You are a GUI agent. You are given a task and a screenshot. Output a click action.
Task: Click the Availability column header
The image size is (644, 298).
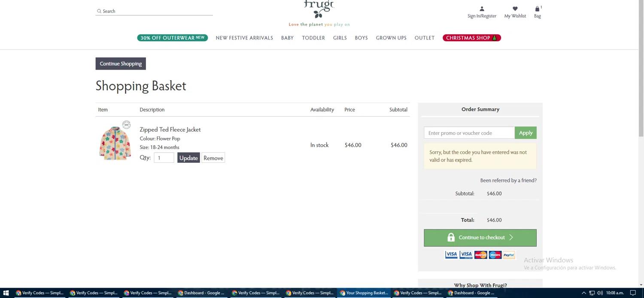pyautogui.click(x=322, y=110)
